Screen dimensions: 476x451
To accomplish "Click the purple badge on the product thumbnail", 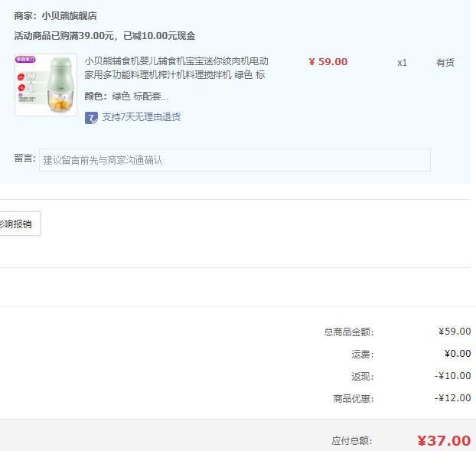I will [x=25, y=60].
